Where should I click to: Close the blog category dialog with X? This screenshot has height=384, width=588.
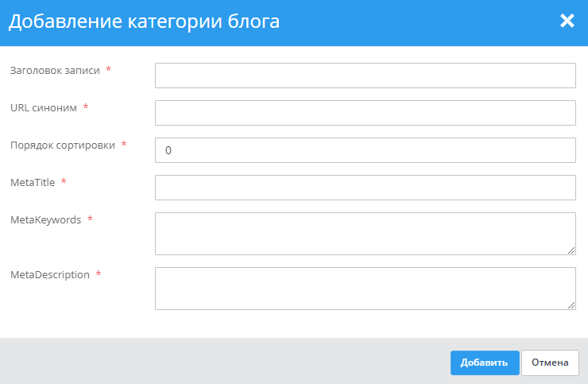click(567, 21)
